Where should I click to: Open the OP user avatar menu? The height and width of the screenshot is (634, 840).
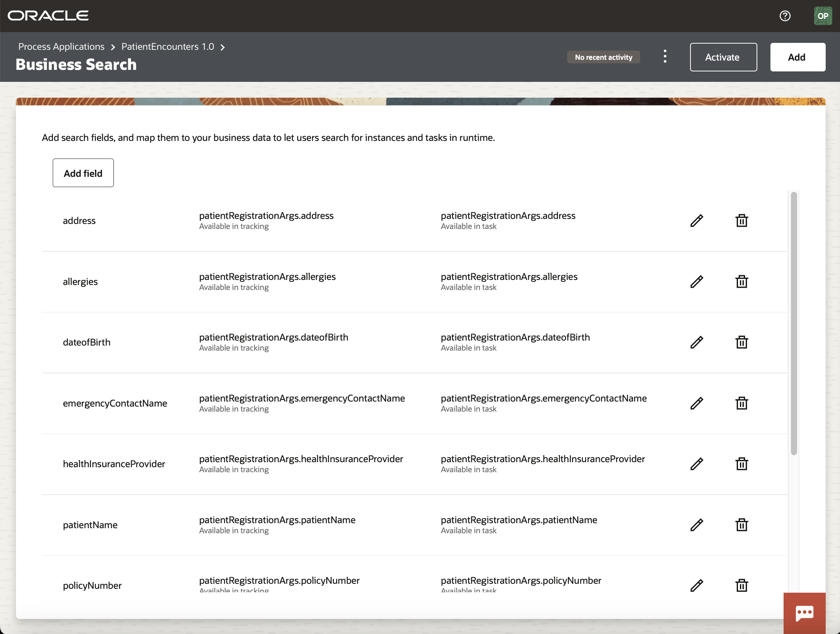[x=823, y=16]
